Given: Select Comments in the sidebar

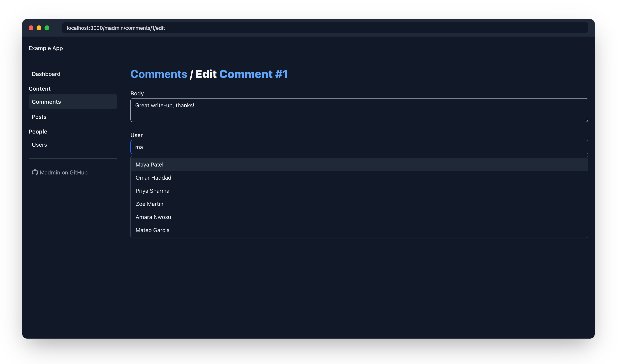Looking at the screenshot, I should 73,102.
